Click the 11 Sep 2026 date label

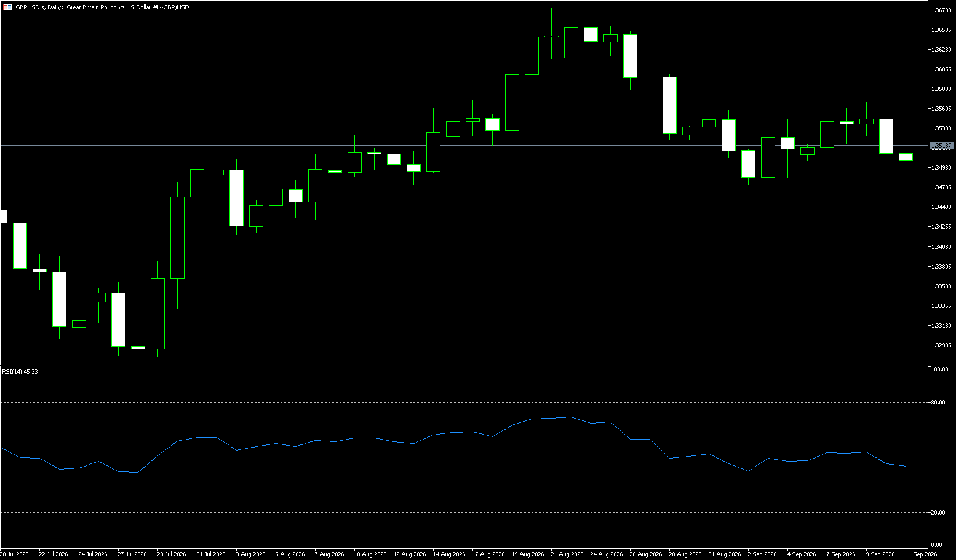click(921, 554)
